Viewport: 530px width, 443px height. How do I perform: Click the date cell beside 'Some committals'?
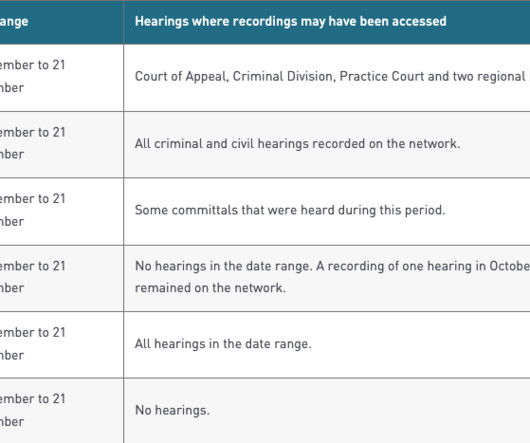62,211
